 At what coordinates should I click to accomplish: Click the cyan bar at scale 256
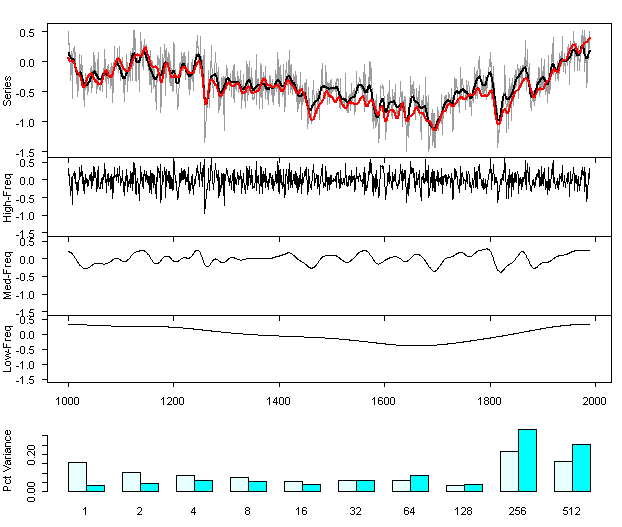[527, 460]
